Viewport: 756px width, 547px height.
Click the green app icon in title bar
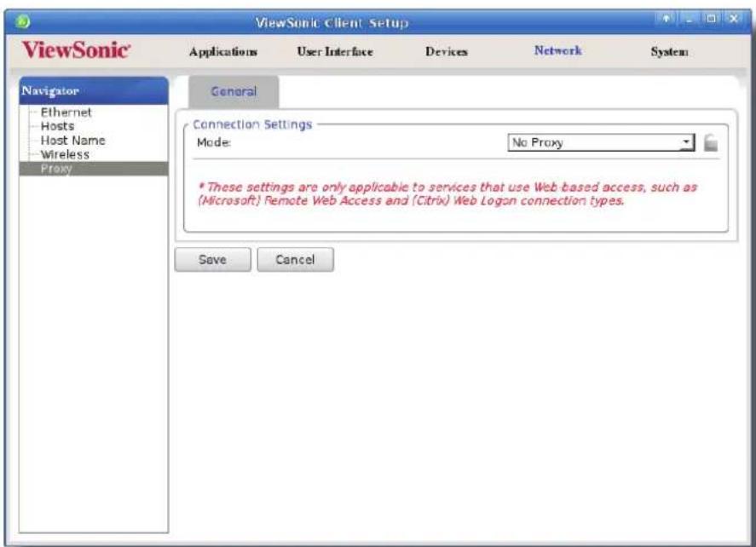point(22,21)
